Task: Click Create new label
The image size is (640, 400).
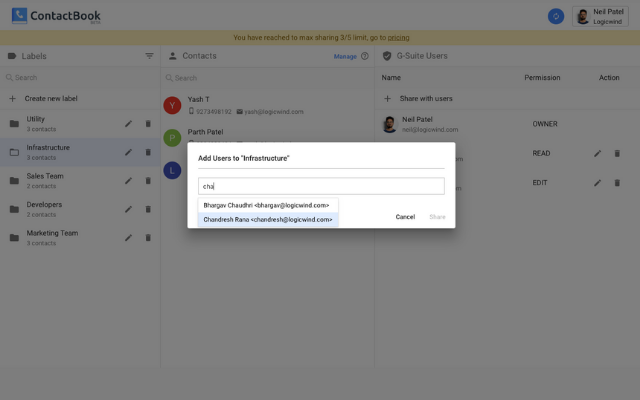Action: (x=51, y=98)
